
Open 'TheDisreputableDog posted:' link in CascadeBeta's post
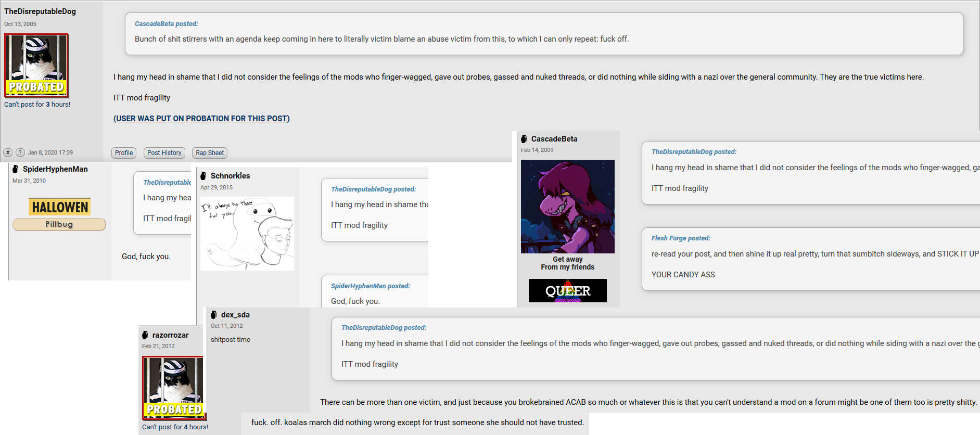point(694,152)
